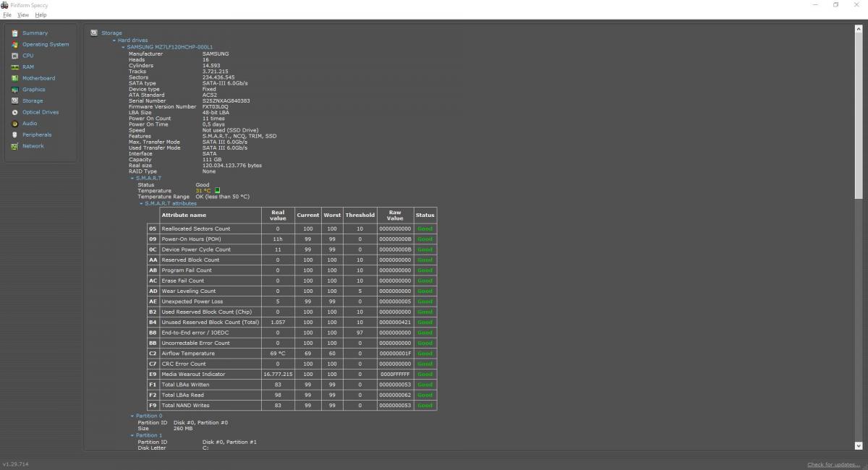868x470 pixels.
Task: Select the Unexpected Power Loss row
Action: click(292, 302)
